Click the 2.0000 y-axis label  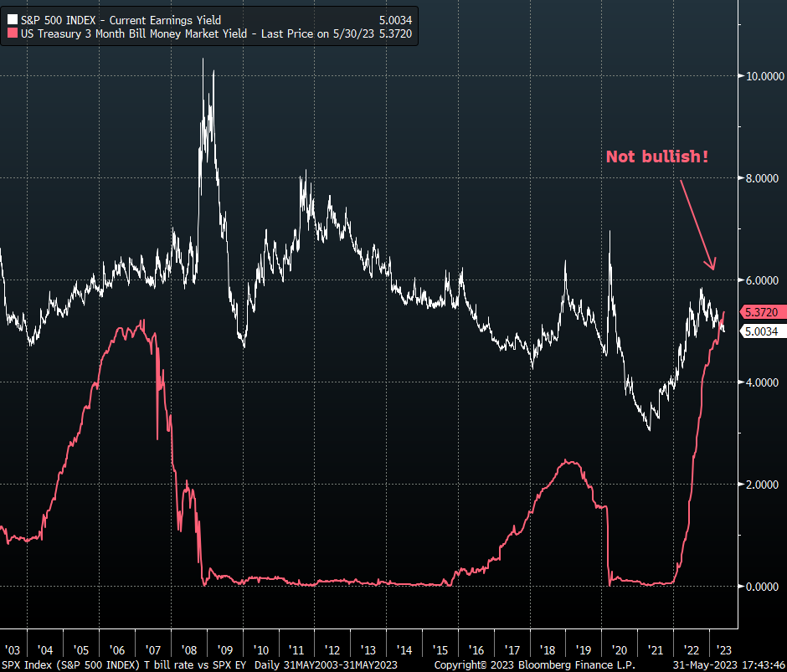(764, 485)
